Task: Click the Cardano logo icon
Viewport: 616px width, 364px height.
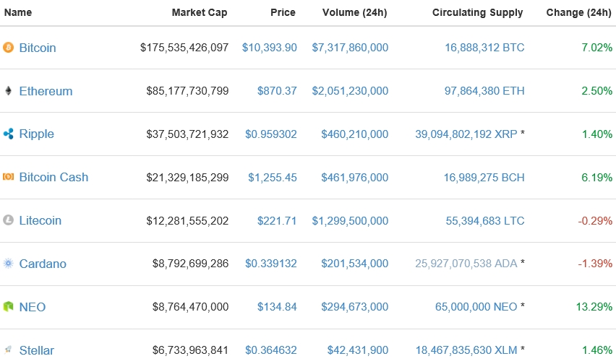Action: click(9, 264)
